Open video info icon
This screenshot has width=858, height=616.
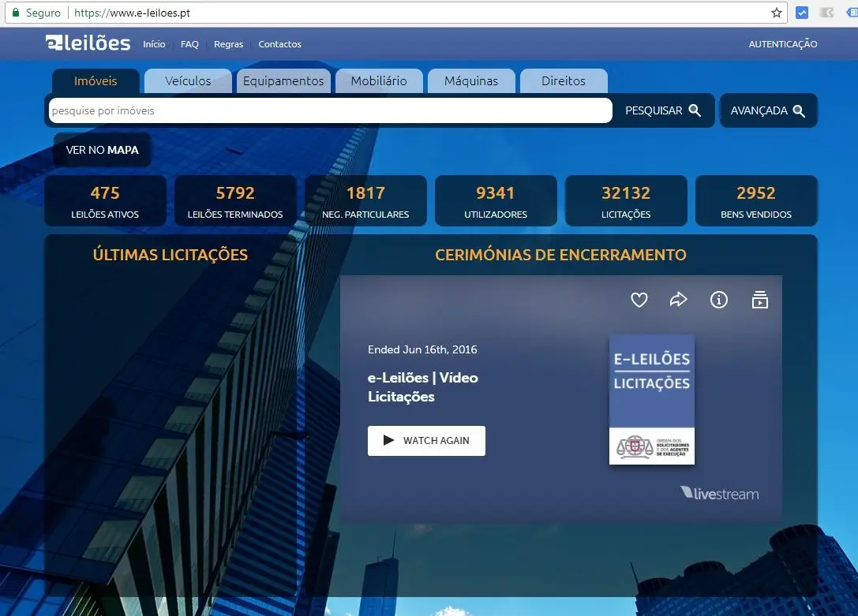[x=718, y=300]
